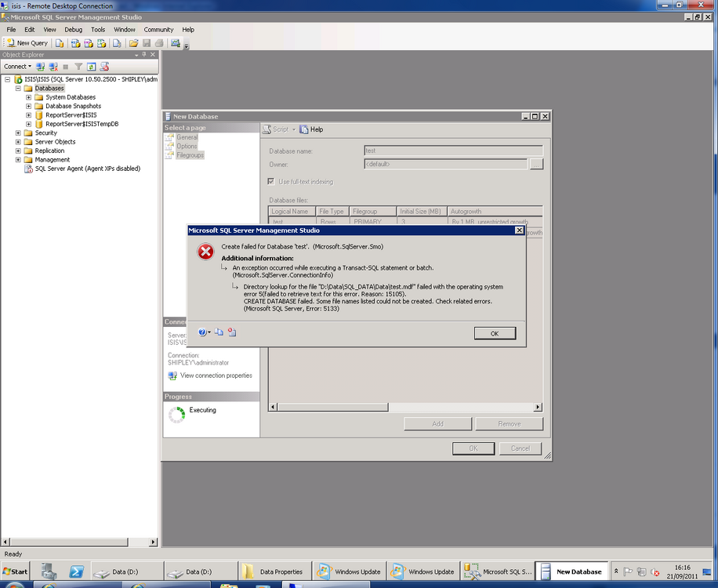
Task: Click the show technical details icon
Action: click(232, 332)
